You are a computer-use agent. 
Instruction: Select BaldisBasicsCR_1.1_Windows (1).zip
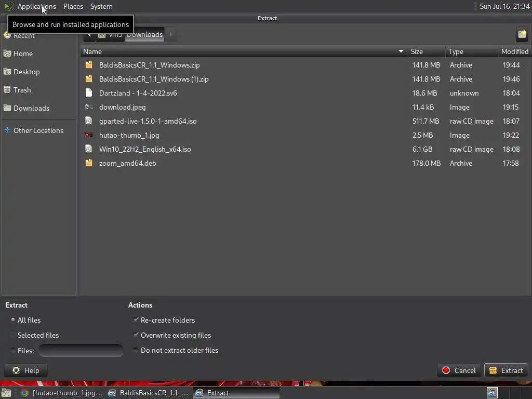click(154, 79)
